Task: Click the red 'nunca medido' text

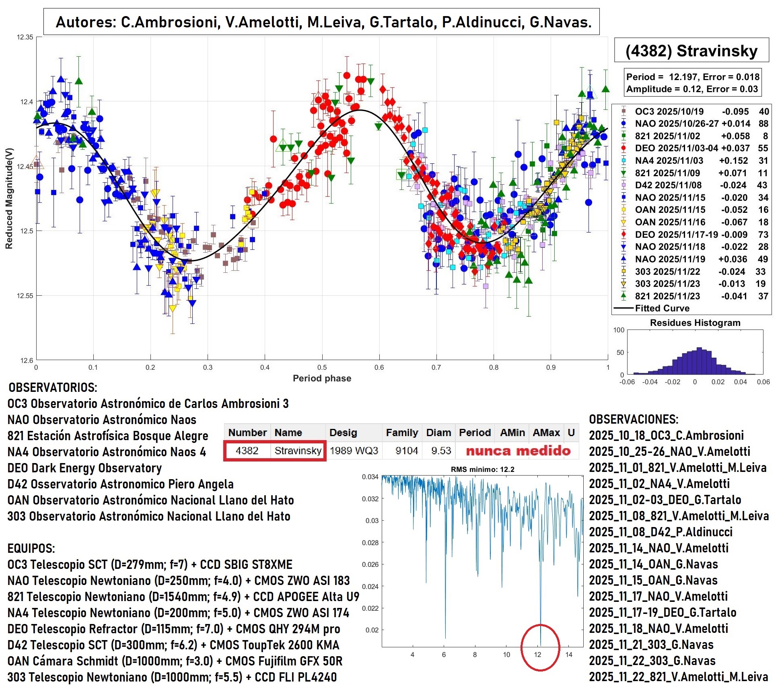Action: 518,451
